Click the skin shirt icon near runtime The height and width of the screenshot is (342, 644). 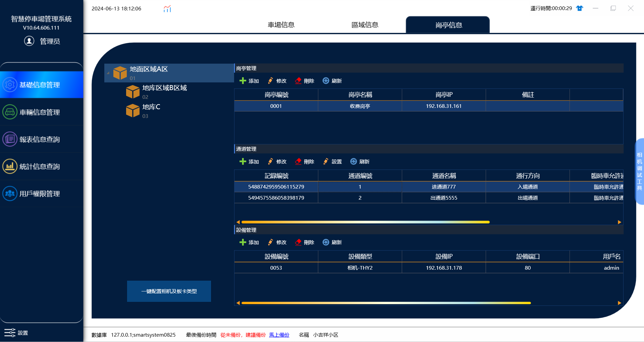pyautogui.click(x=580, y=8)
